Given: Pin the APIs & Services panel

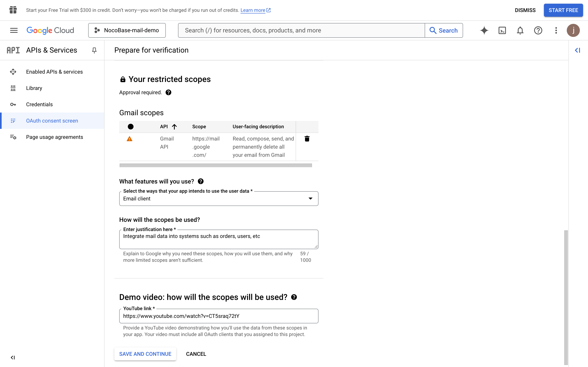Looking at the screenshot, I should 94,50.
